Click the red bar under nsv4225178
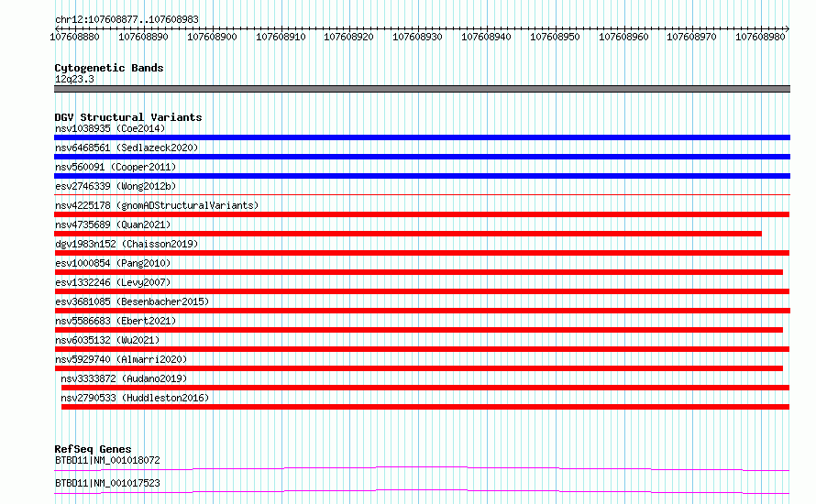816x504 pixels. pyautogui.click(x=422, y=214)
